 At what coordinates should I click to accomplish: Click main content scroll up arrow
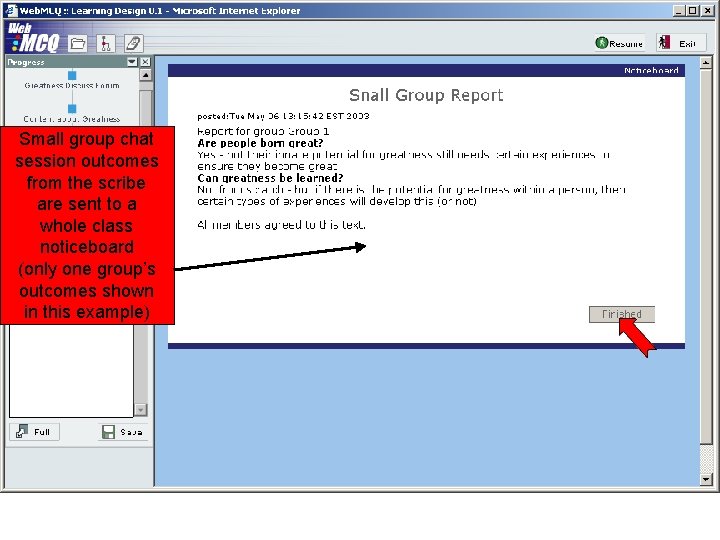(706, 63)
